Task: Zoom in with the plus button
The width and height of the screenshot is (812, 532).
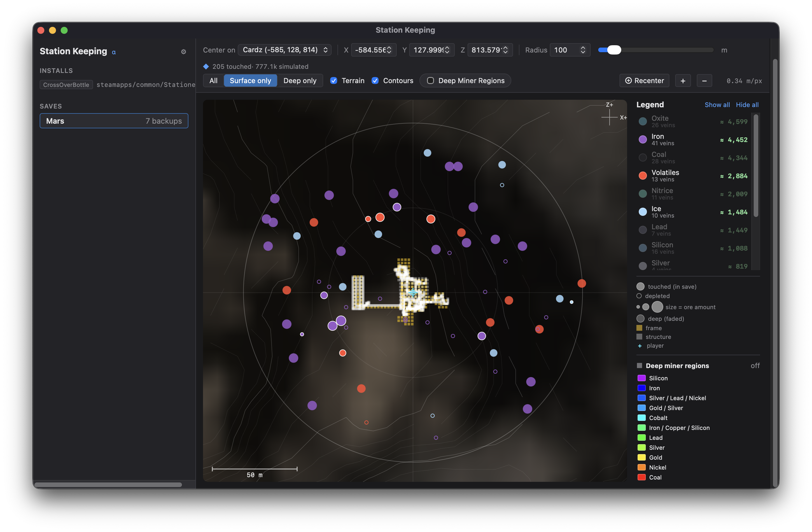Action: coord(683,81)
